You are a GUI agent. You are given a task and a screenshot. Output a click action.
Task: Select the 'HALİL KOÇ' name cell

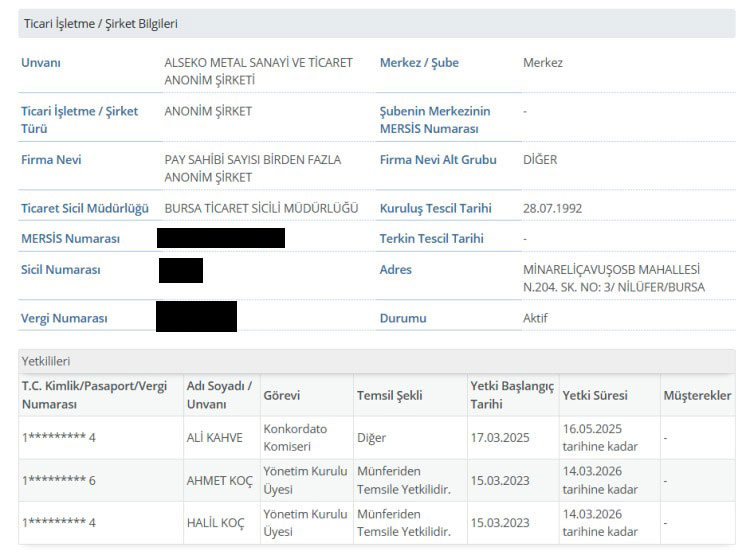[218, 523]
